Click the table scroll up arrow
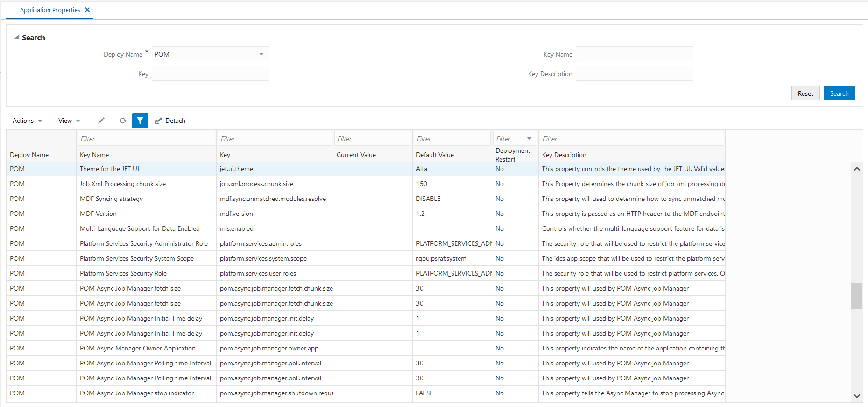 coord(857,169)
